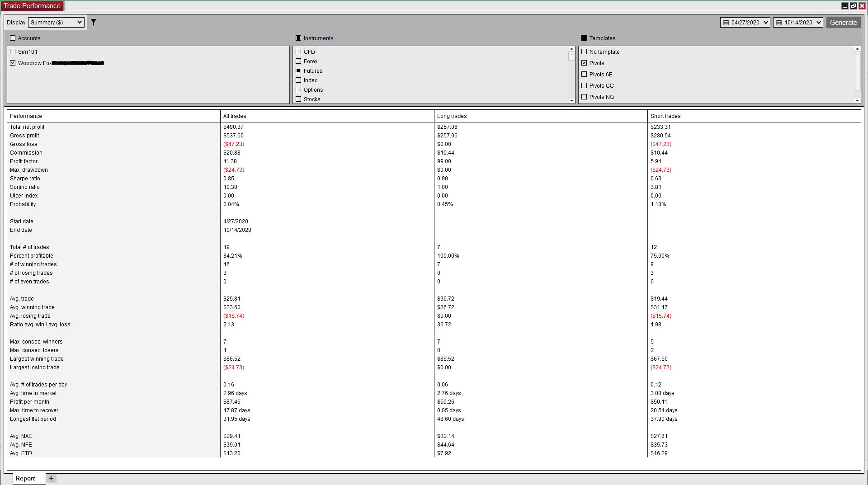Click the Largest winning trade label
This screenshot has height=485, width=868.
[37, 359]
